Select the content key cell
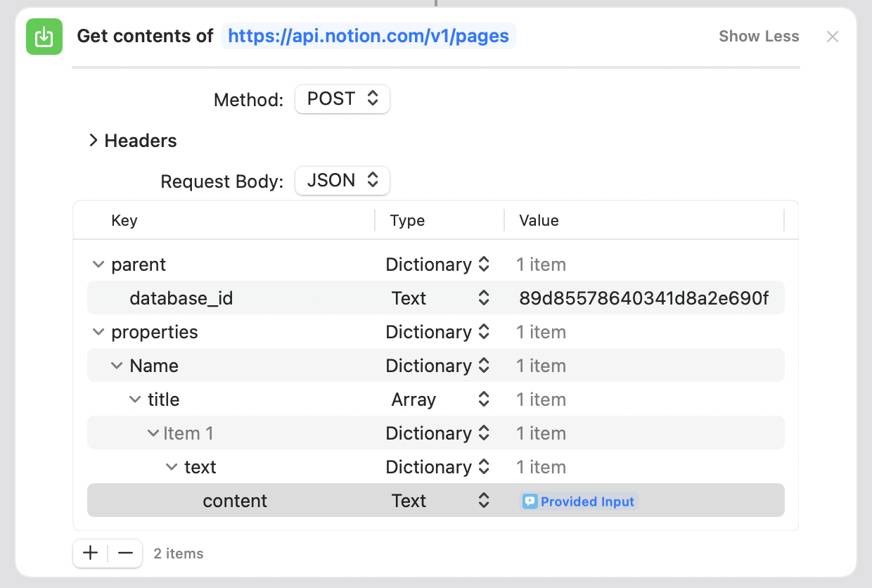 pyautogui.click(x=235, y=501)
